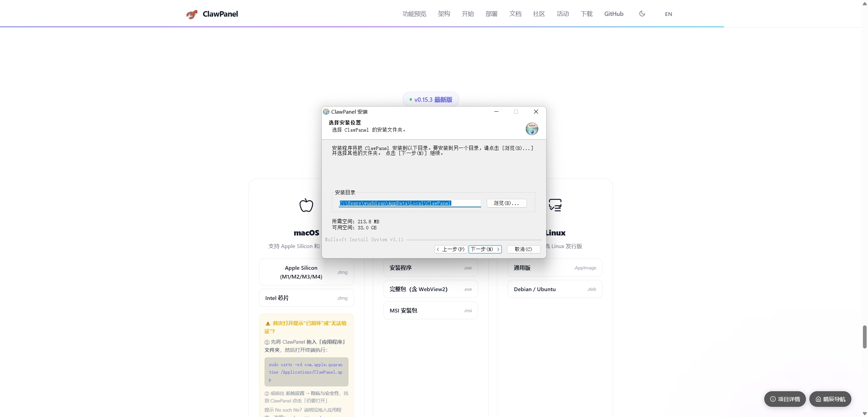Open the 活动 nav item
Screen dimensions: 868x417
563,14
